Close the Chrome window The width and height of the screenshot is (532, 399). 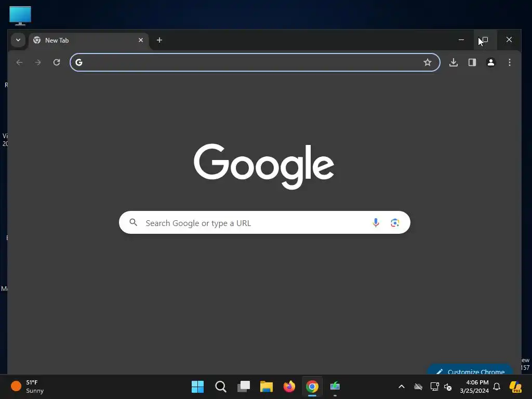509,39
